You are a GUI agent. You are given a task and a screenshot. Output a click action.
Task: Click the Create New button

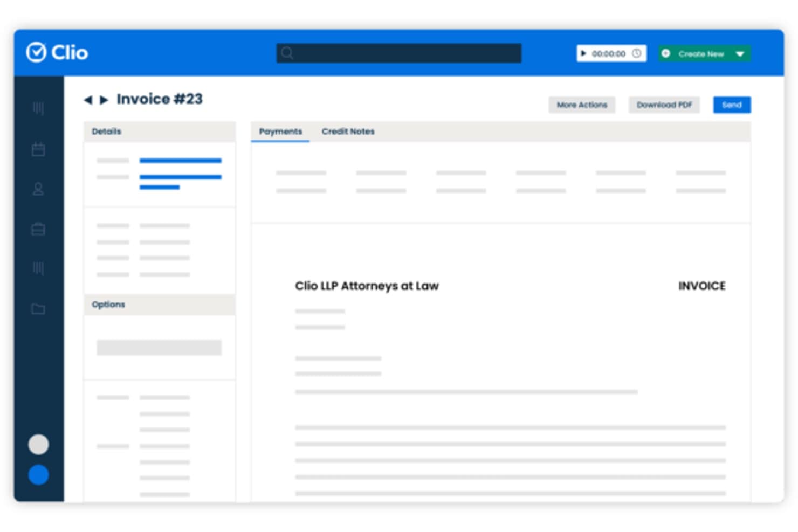click(x=704, y=53)
